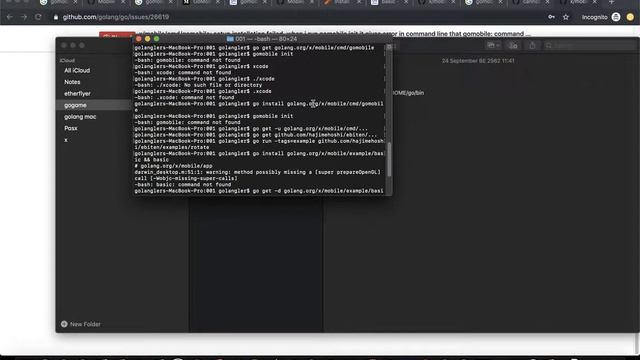Reload the GitHub page
The image size is (640, 360).
[38, 17]
